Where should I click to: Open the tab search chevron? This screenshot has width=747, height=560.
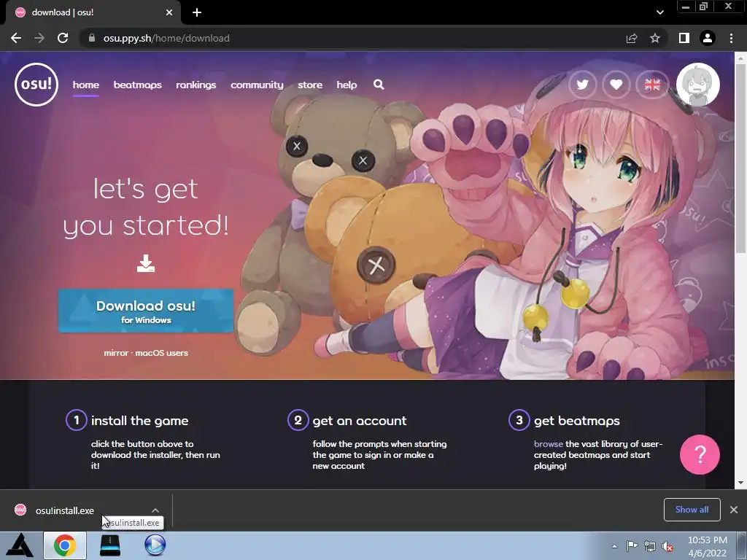click(659, 12)
